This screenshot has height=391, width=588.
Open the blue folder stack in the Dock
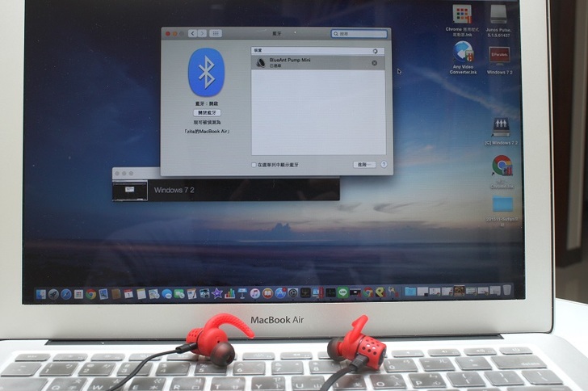pos(410,292)
